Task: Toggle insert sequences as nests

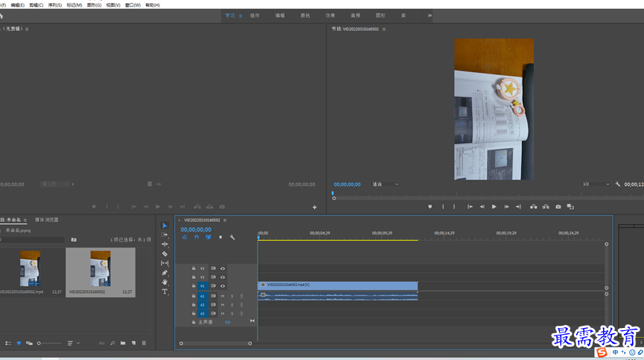Action: 185,237
